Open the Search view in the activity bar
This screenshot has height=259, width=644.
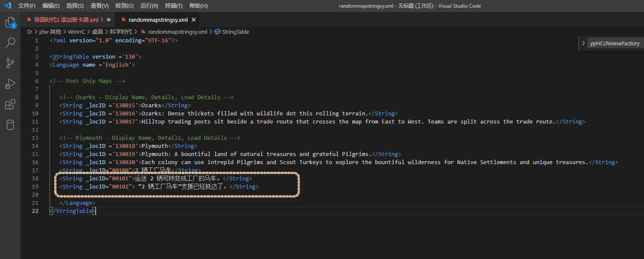click(x=10, y=43)
